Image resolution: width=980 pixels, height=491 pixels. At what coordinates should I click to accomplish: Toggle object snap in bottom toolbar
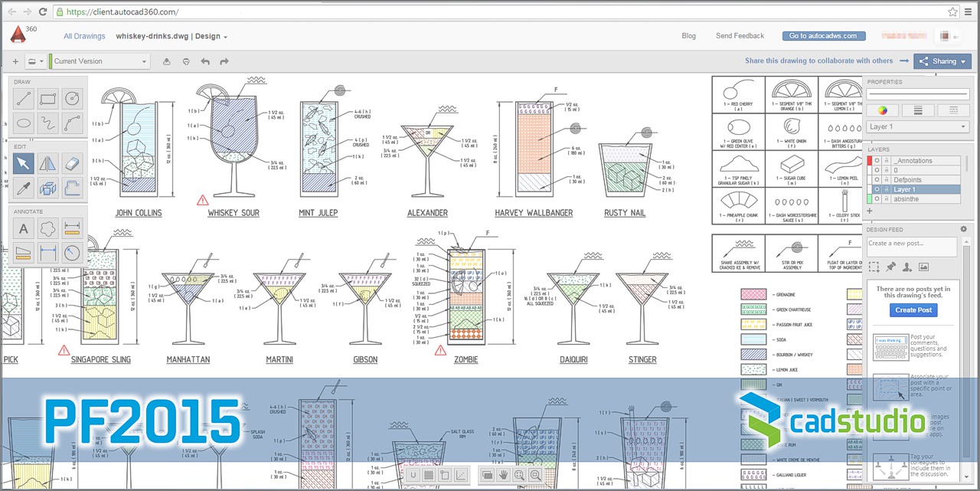point(413,476)
